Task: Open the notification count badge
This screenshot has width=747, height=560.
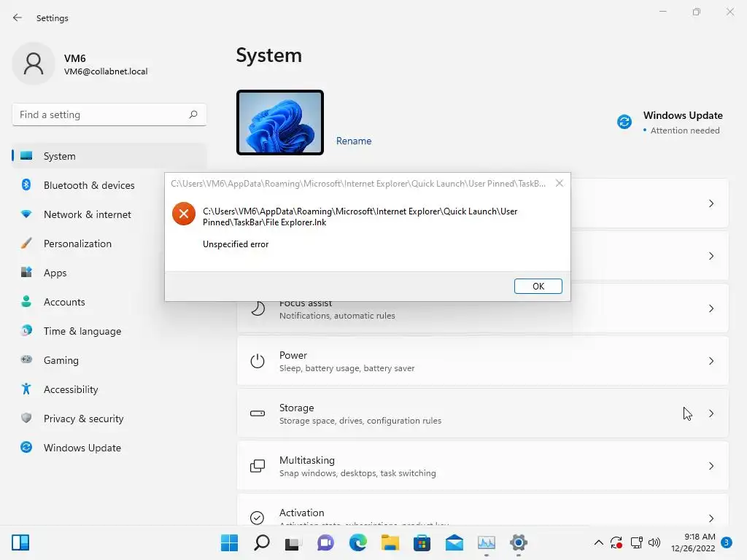Action: click(x=726, y=542)
